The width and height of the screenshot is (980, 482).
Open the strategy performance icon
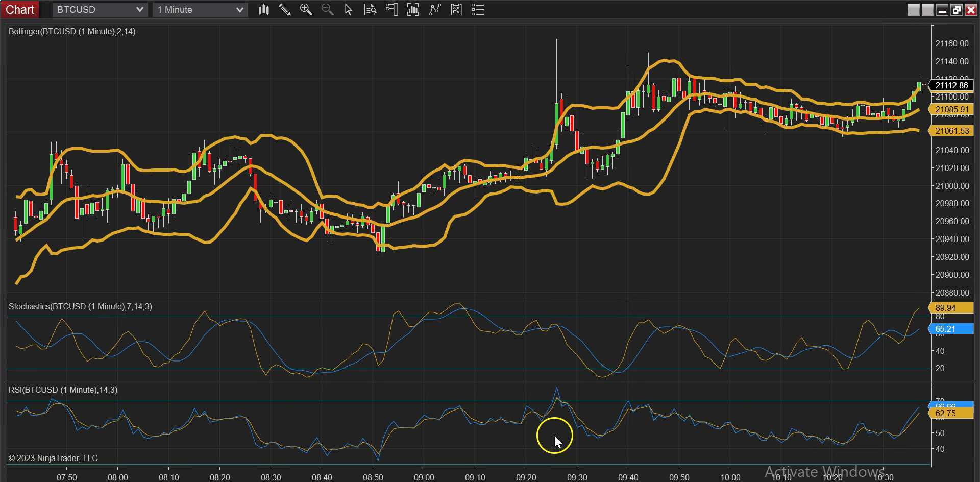tap(456, 10)
